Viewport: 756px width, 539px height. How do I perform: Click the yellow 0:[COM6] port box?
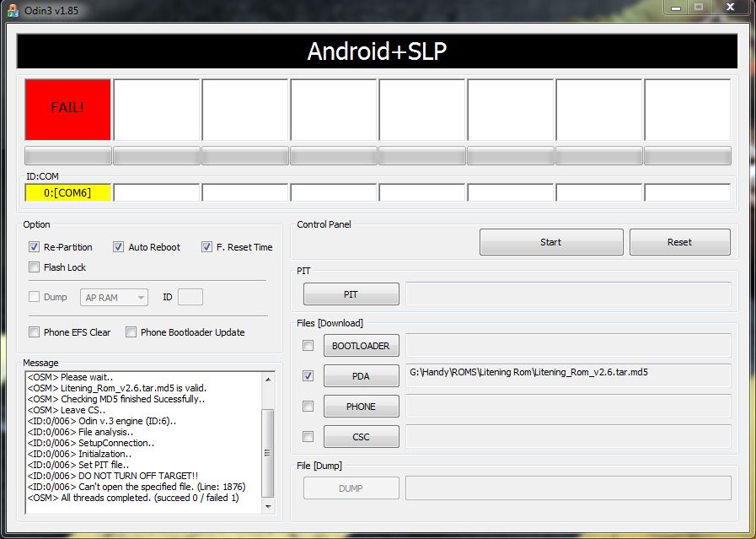click(68, 192)
